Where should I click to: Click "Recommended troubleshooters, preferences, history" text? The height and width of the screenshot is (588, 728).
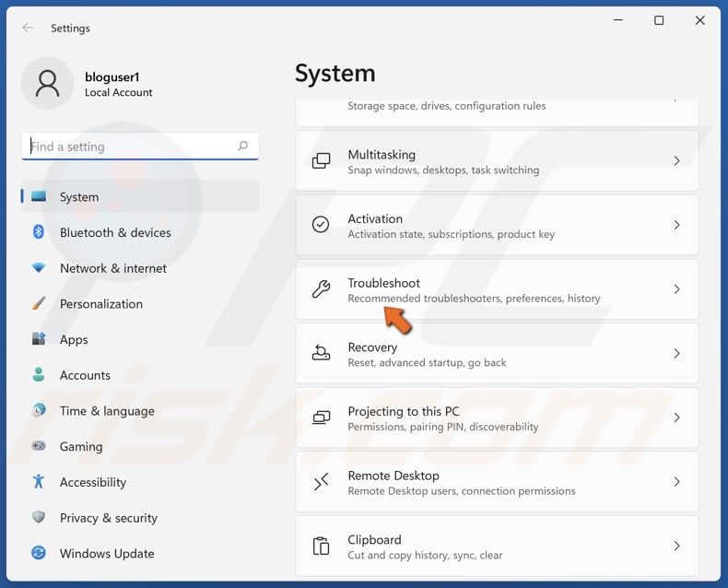coord(474,299)
